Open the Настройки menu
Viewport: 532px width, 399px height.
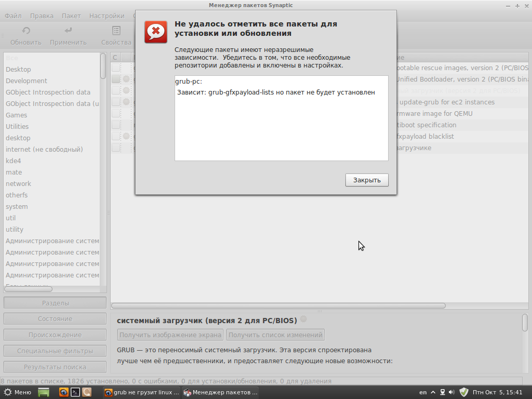pyautogui.click(x=107, y=16)
